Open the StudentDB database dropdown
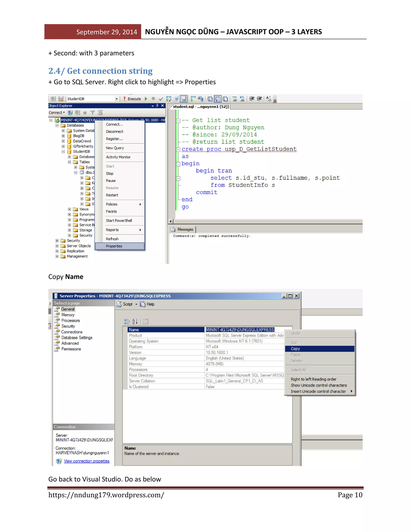This screenshot has height=532, width=411. [x=116, y=99]
